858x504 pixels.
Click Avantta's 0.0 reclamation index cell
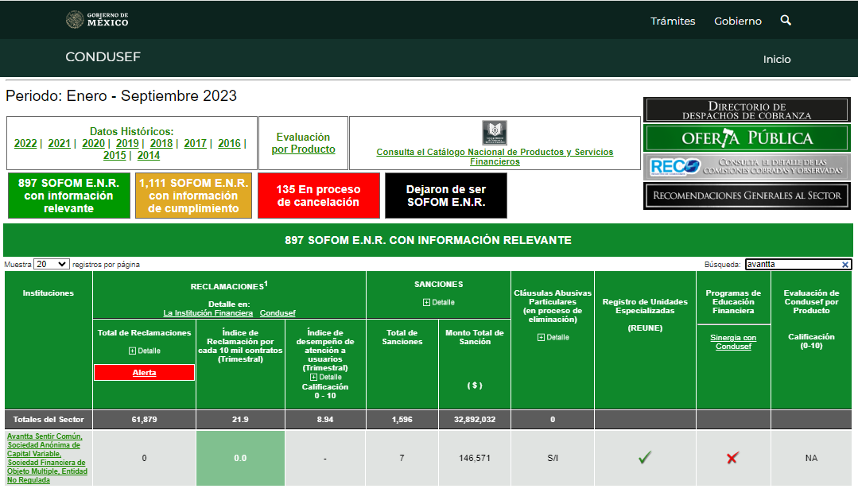[x=241, y=458]
